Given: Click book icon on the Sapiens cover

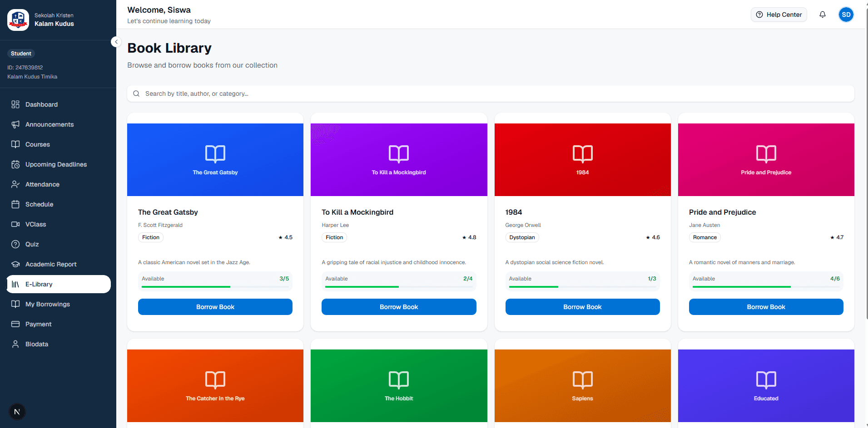Looking at the screenshot, I should [x=583, y=380].
